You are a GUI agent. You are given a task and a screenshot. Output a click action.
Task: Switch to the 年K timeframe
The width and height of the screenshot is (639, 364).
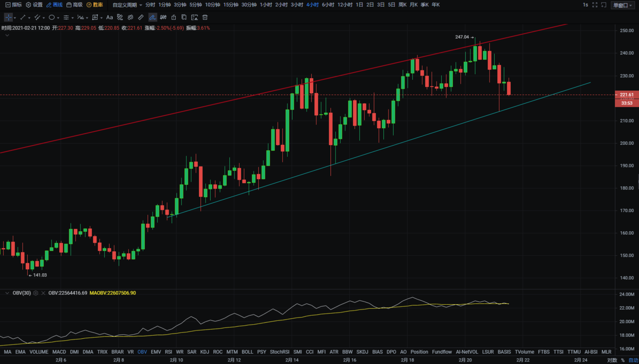coord(435,5)
